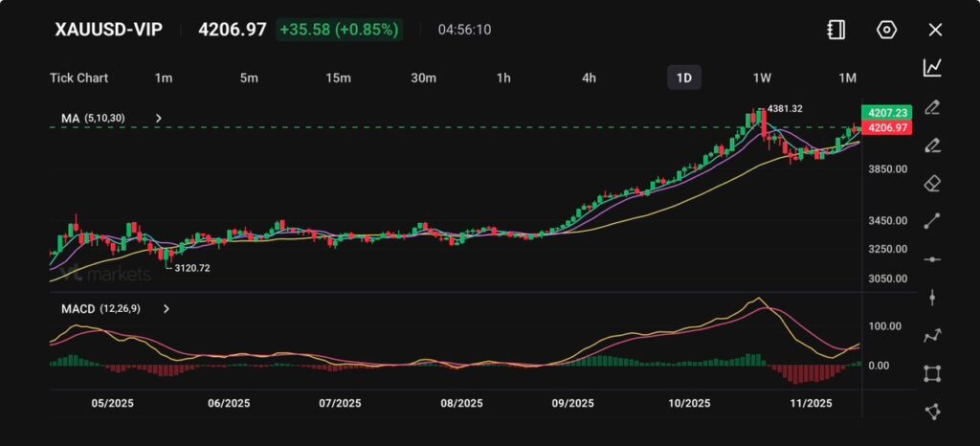The height and width of the screenshot is (446, 980).
Task: Expand the MACD (12,26,9) indicator settings
Action: [167, 309]
